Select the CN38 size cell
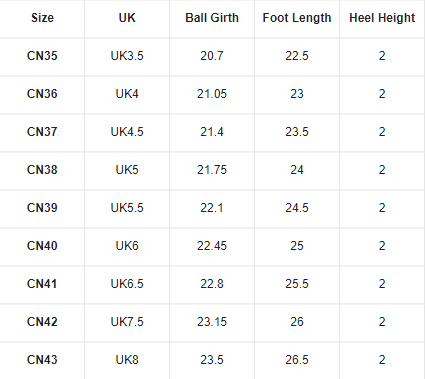425x379 pixels. tap(42, 170)
